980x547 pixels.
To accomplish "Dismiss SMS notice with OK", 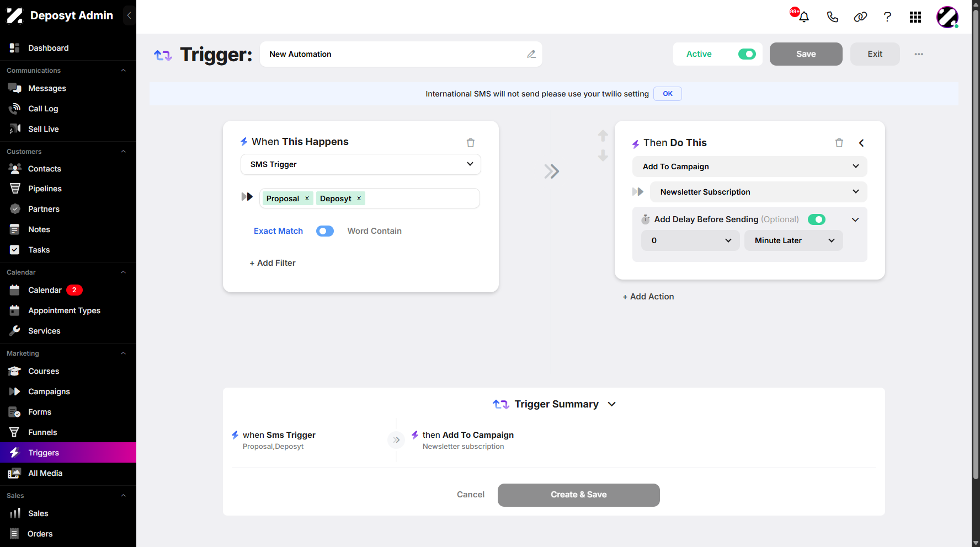I will click(668, 94).
